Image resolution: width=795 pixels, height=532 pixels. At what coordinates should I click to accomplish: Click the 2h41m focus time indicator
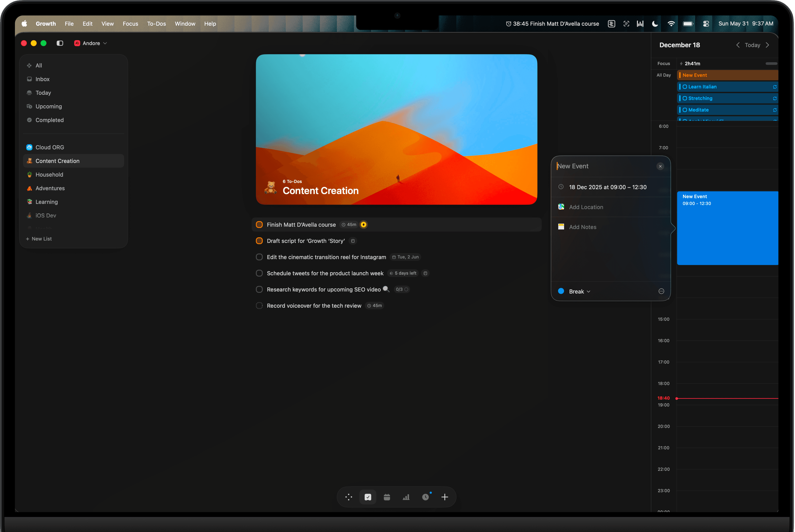click(690, 63)
